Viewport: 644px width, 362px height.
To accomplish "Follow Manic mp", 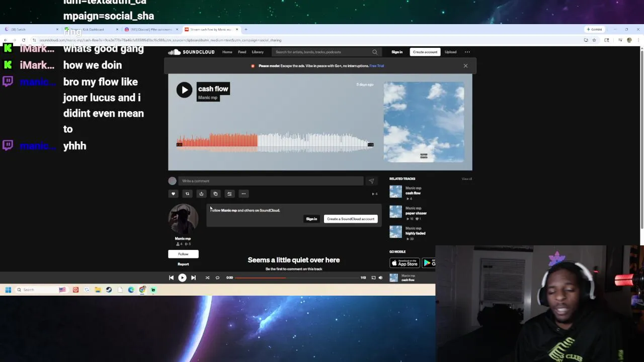I will [x=183, y=254].
